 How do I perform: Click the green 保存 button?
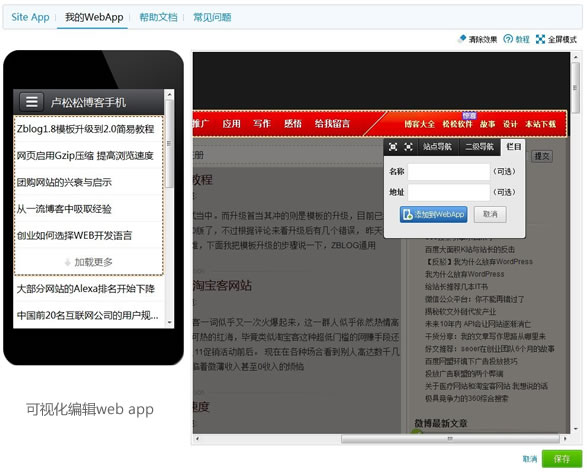(562, 459)
